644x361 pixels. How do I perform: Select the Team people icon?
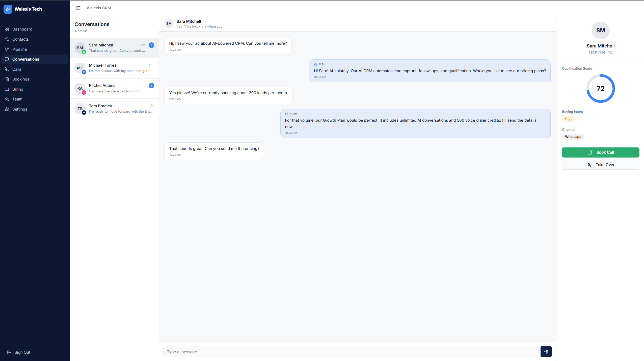coord(7,99)
